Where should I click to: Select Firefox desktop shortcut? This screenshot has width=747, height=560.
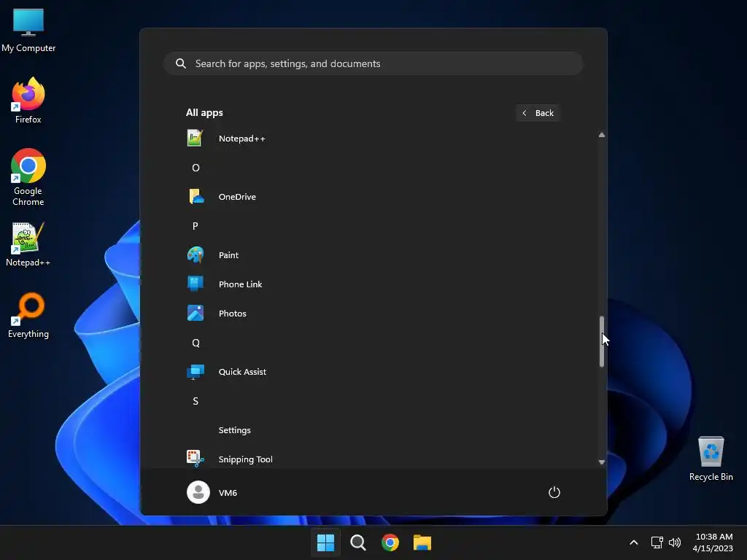(x=28, y=101)
